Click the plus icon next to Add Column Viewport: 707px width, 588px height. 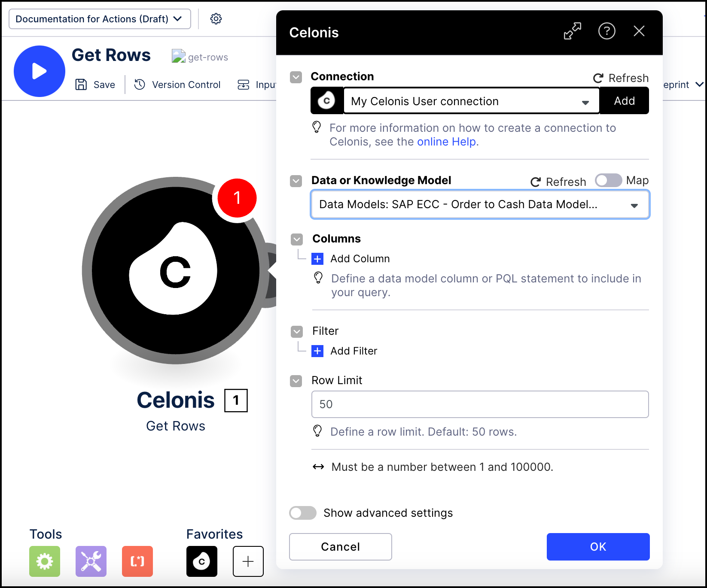click(x=317, y=259)
